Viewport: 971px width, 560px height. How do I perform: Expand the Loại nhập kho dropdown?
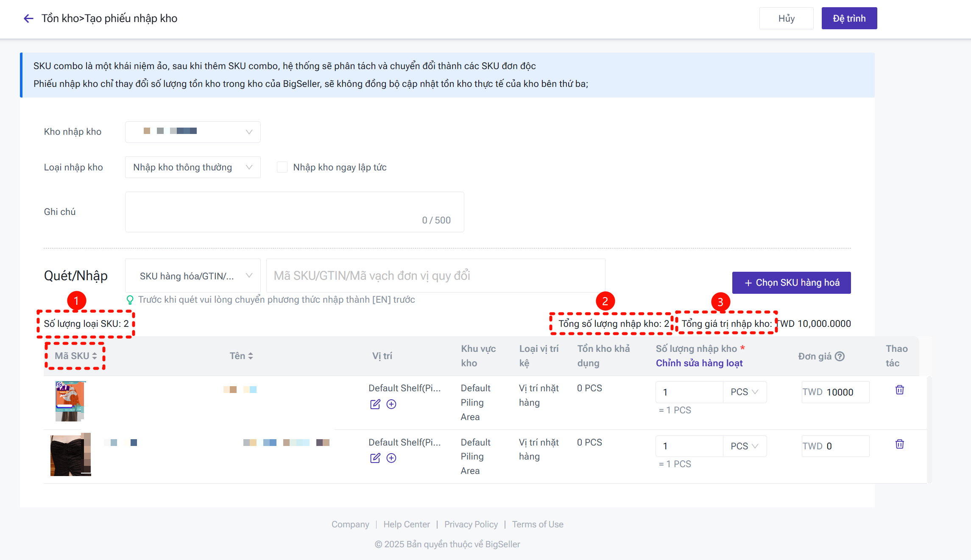tap(193, 167)
